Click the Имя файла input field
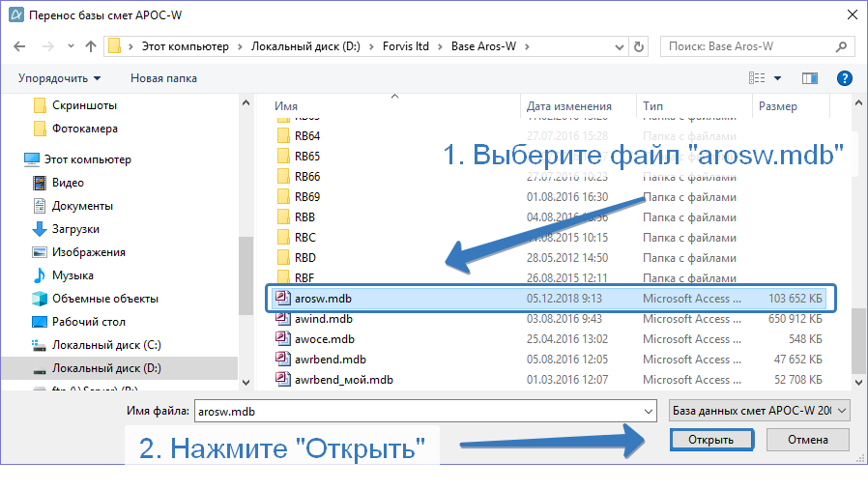The height and width of the screenshot is (490, 868). pyautogui.click(x=425, y=412)
